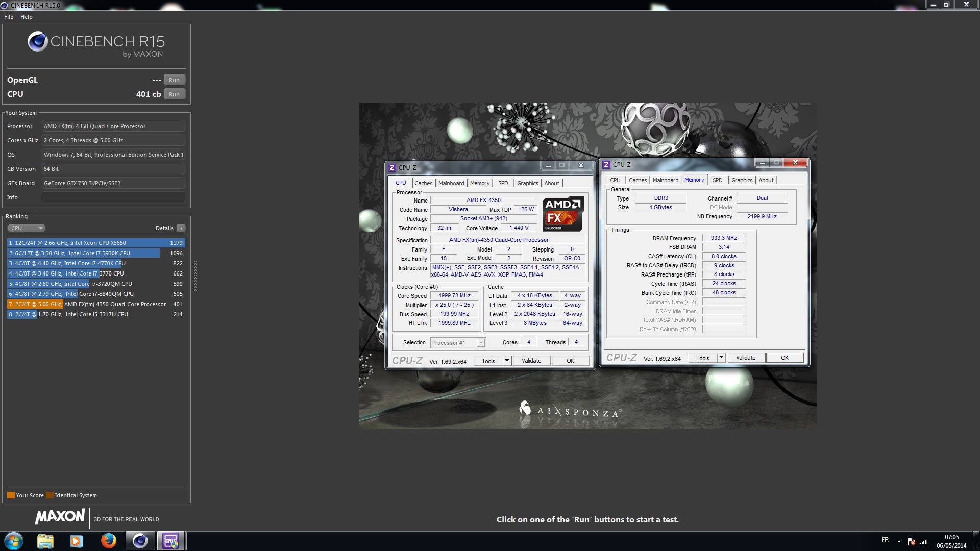The image size is (980, 551).
Task: Select the Core i7-3840QM ranking entry
Action: tap(96, 294)
